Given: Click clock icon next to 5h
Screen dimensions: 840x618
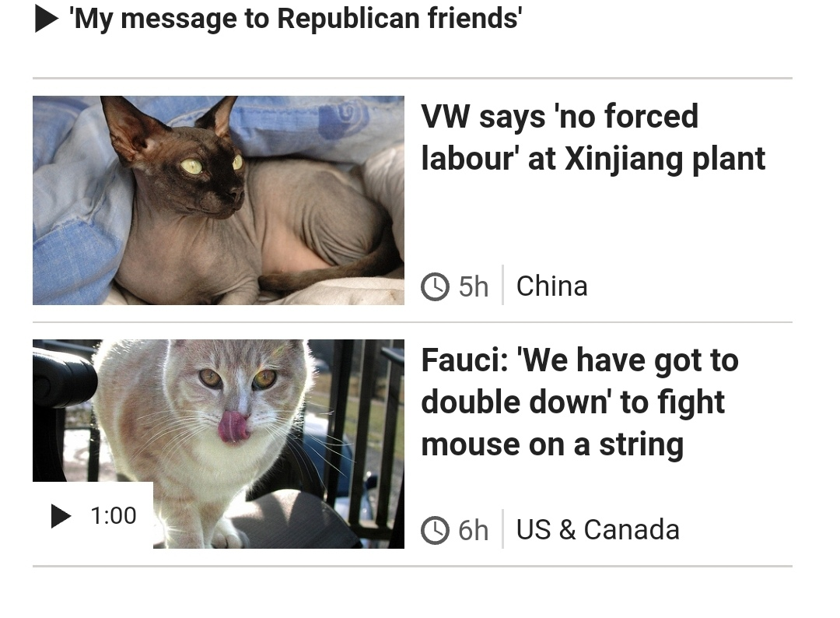Looking at the screenshot, I should [x=435, y=286].
